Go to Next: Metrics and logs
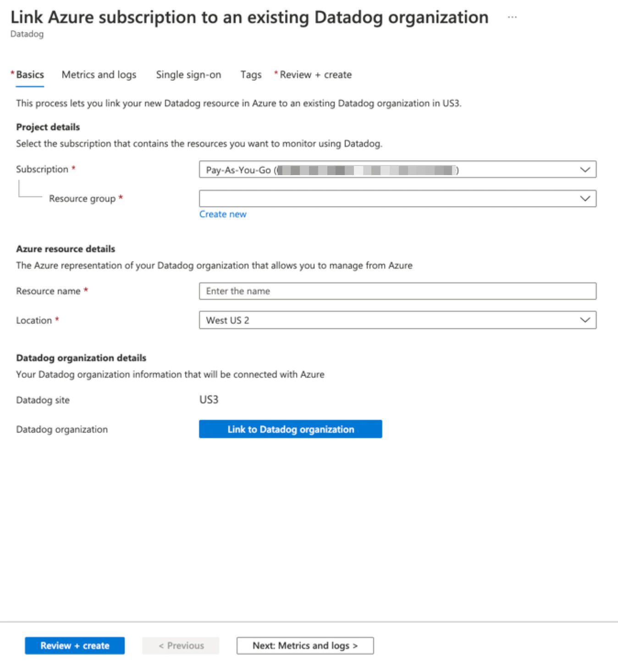 click(305, 645)
